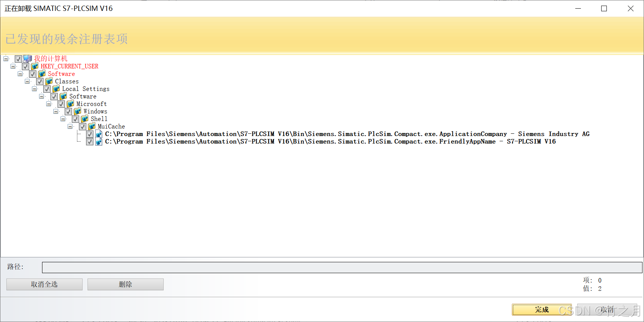The image size is (644, 322).
Task: Collapse the HKEY_CURRENT_USER node
Action: pyautogui.click(x=13, y=66)
